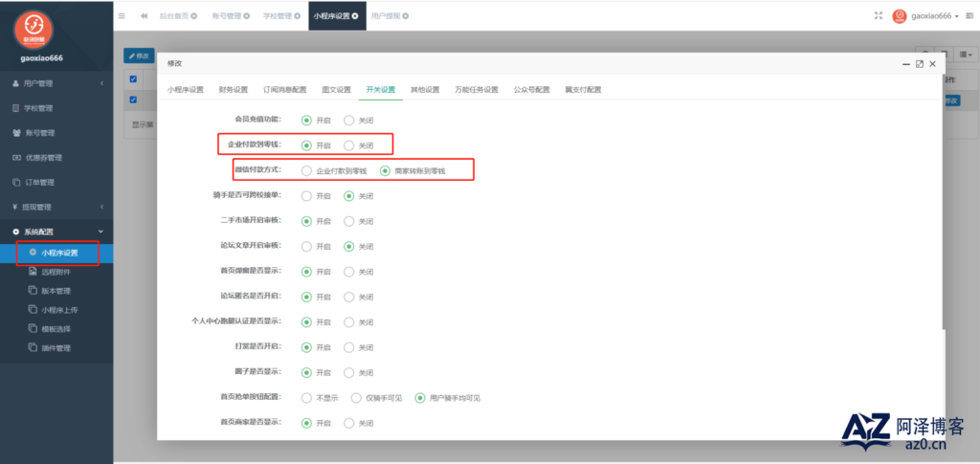This screenshot has height=464, width=980.
Task: Select 企业付款到零钱 as 微信付款方式
Action: click(x=306, y=171)
